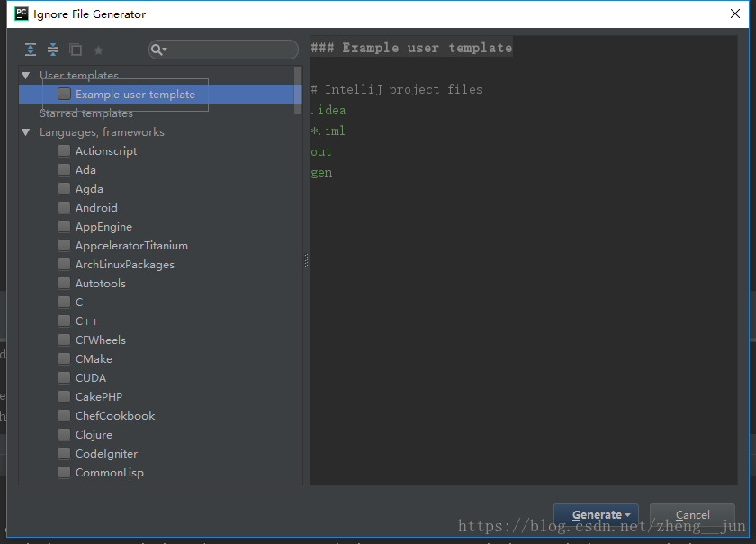Image resolution: width=756 pixels, height=544 pixels.
Task: Click '### Example user template' header line
Action: tap(411, 48)
